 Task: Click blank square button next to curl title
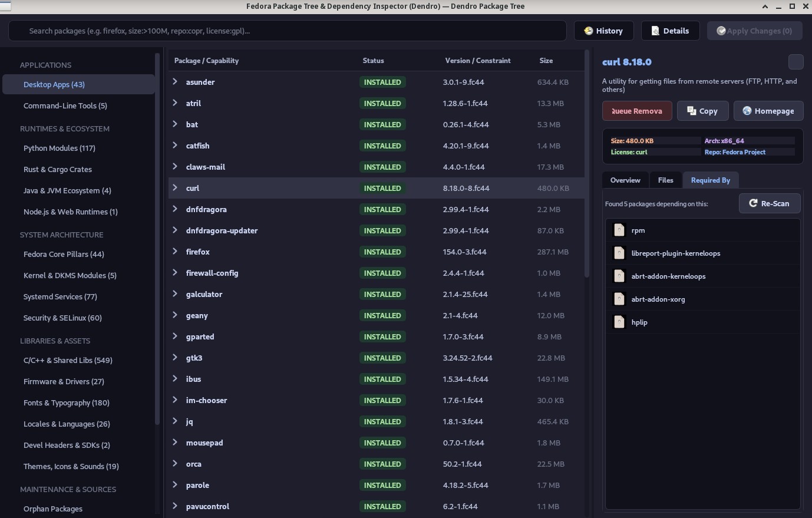coord(796,62)
